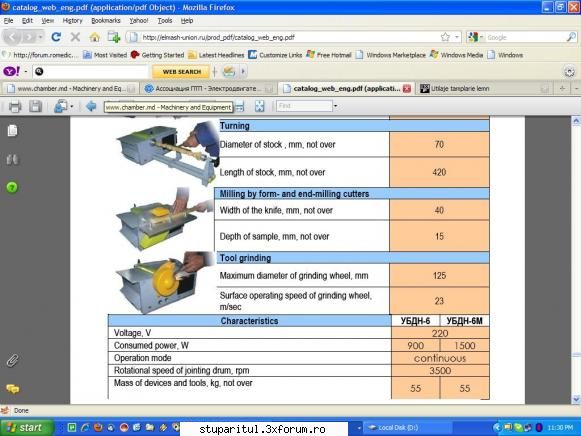Click the PDF collaboration share icon
Screen dimensions: 581x436
[60, 107]
